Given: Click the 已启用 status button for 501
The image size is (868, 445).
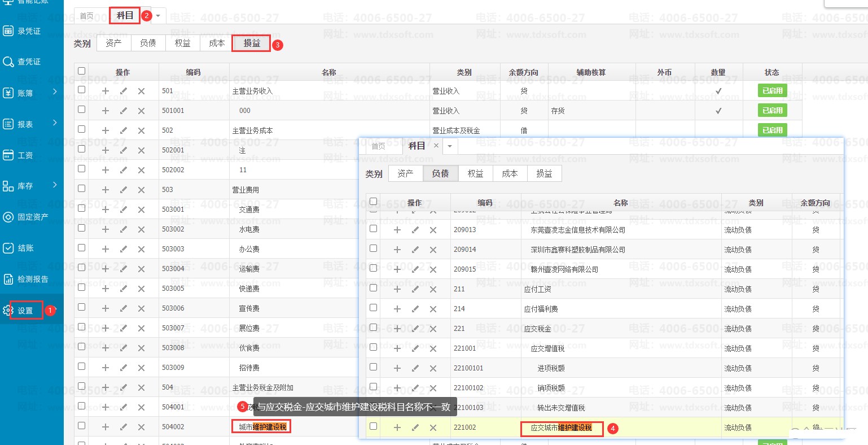Looking at the screenshot, I should pyautogui.click(x=772, y=91).
